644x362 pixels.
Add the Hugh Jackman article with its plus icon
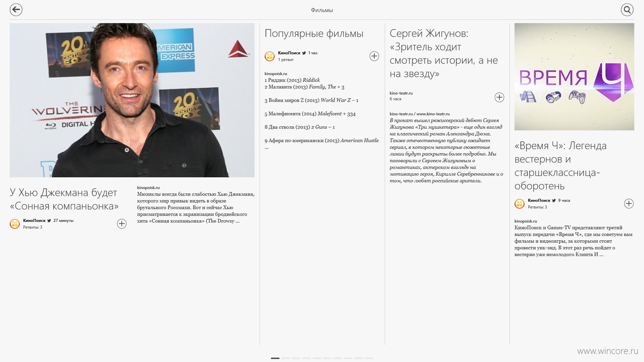coord(122,224)
